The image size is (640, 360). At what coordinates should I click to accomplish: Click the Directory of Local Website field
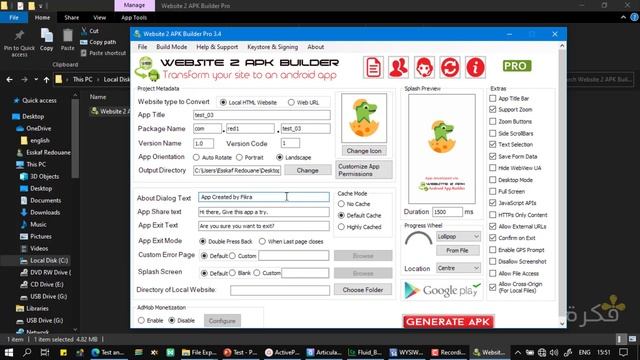click(280, 290)
